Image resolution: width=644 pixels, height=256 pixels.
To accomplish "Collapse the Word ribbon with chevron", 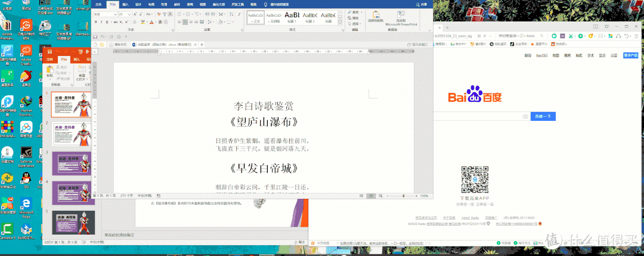I will point(430,30).
